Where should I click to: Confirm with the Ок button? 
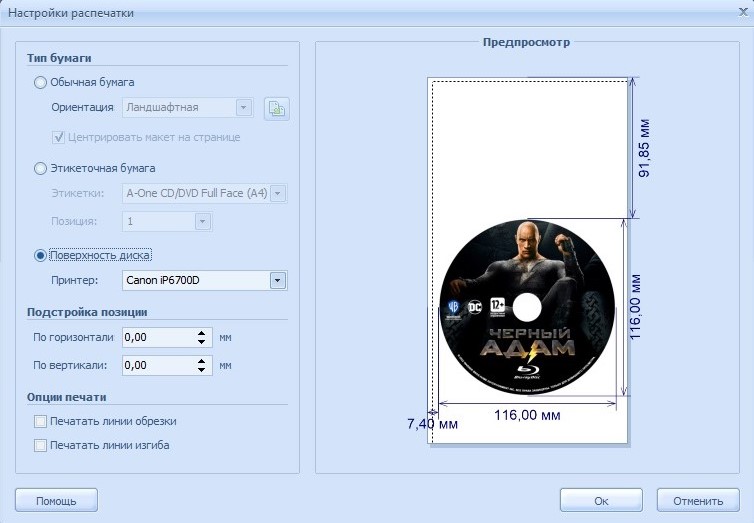tap(601, 500)
